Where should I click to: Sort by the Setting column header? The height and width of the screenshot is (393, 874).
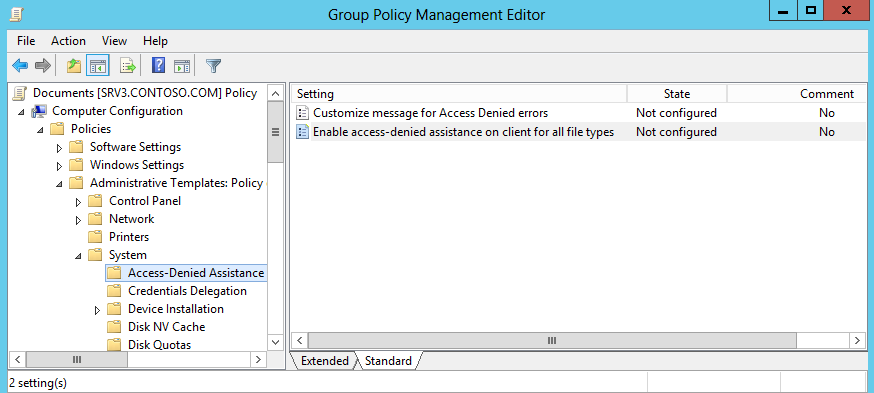pyautogui.click(x=459, y=94)
